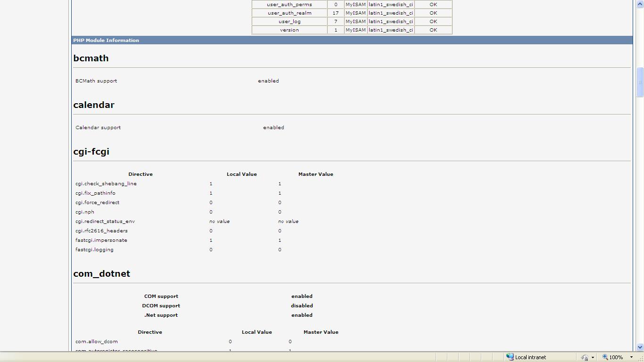644x362 pixels.
Task: Click the cgi.check_shebang_line directive
Action: tap(106, 183)
